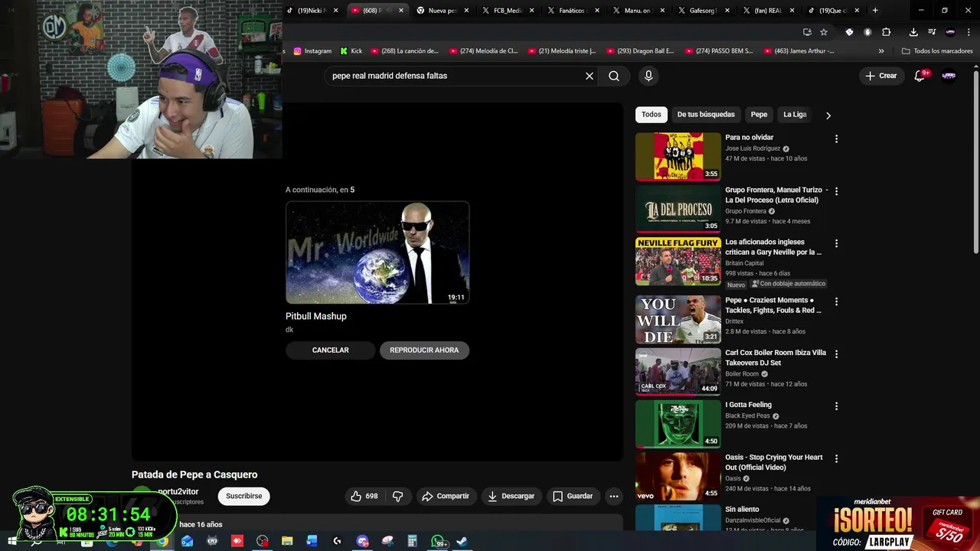Click the magnifier search button

click(x=614, y=76)
